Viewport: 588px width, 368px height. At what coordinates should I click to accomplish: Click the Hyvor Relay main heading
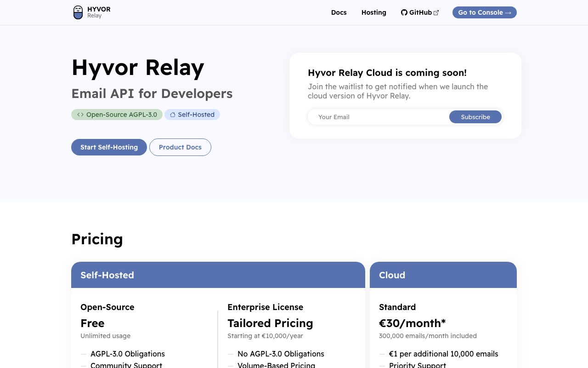(x=138, y=68)
